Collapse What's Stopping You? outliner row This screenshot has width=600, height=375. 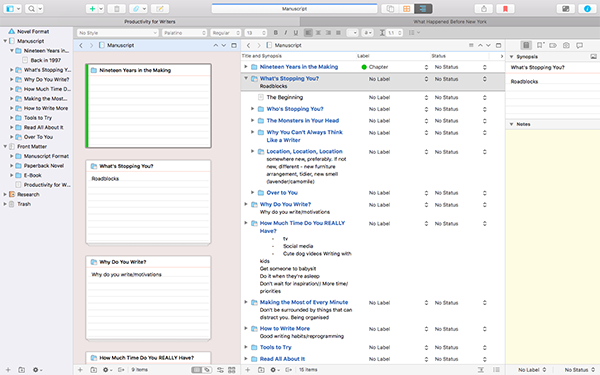[x=246, y=78]
